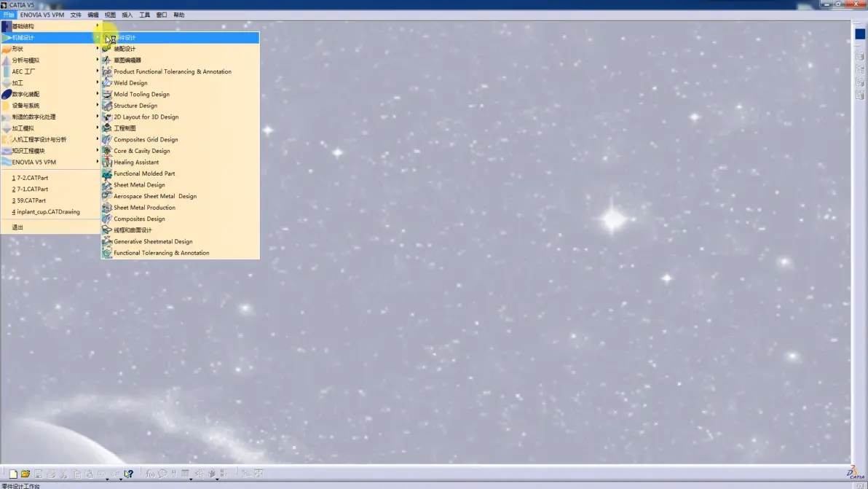Viewport: 868px width, 489px height.
Task: Click the Undo arrow icon
Action: click(101, 474)
